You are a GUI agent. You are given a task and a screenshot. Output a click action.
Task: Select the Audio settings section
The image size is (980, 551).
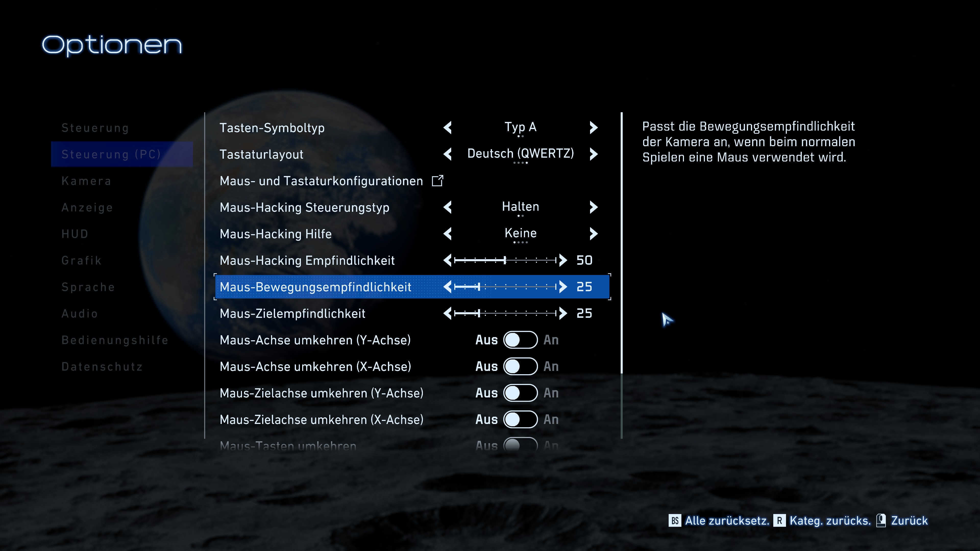80,313
